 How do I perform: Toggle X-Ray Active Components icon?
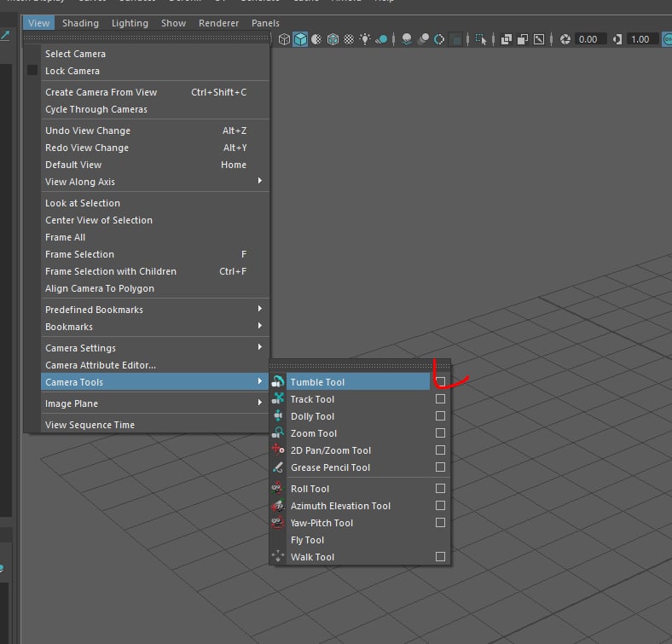point(523,39)
